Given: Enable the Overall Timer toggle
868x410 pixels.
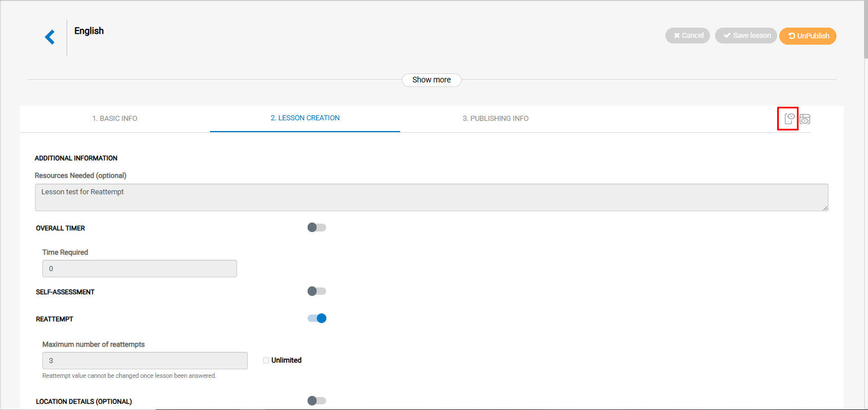Looking at the screenshot, I should click(317, 228).
